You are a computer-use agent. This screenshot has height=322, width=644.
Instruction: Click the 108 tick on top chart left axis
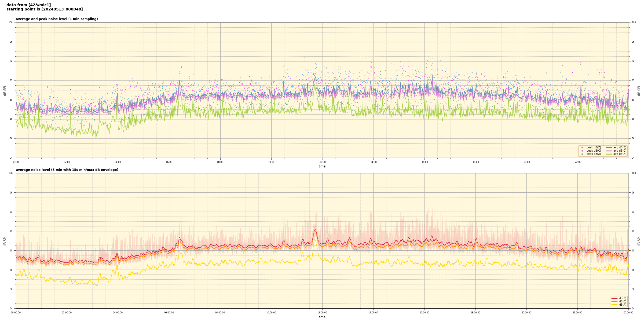point(10,23)
